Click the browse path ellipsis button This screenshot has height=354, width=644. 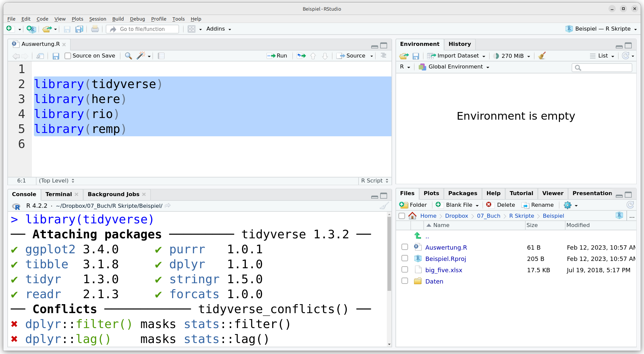tap(632, 216)
